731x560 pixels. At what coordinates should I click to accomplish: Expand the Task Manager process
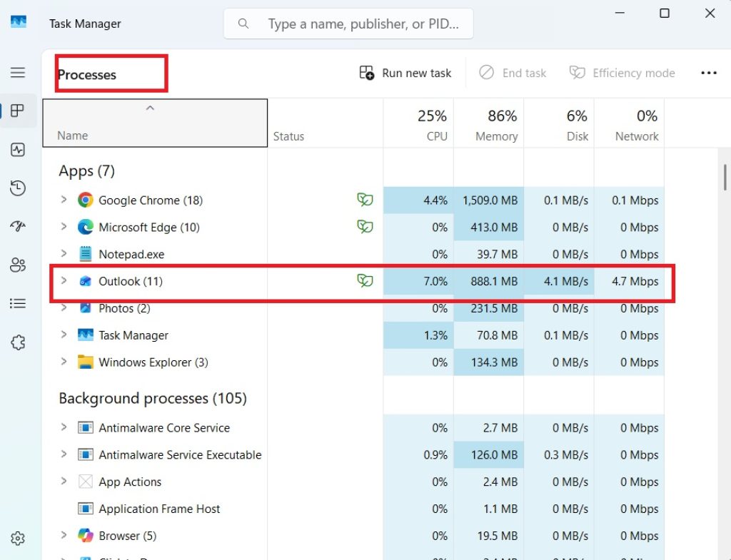(x=64, y=335)
